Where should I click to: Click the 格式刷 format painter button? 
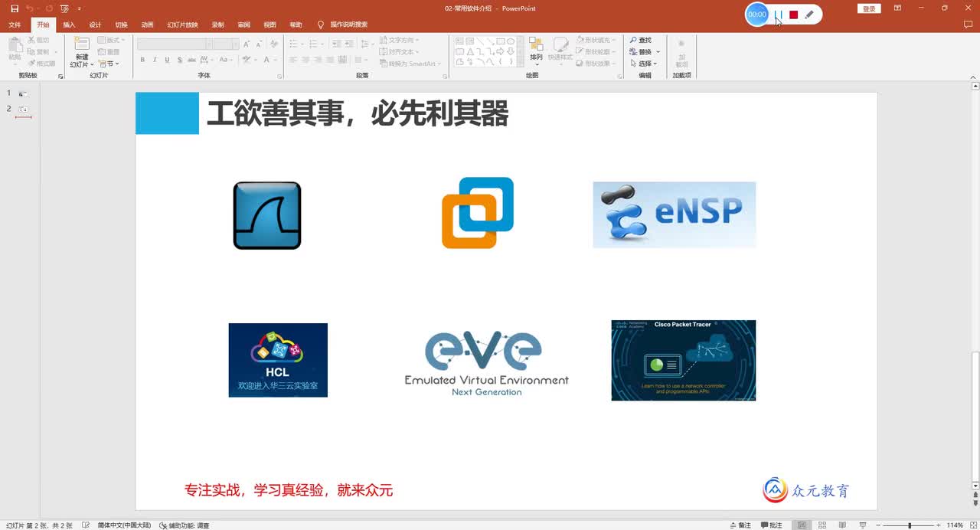coord(42,64)
